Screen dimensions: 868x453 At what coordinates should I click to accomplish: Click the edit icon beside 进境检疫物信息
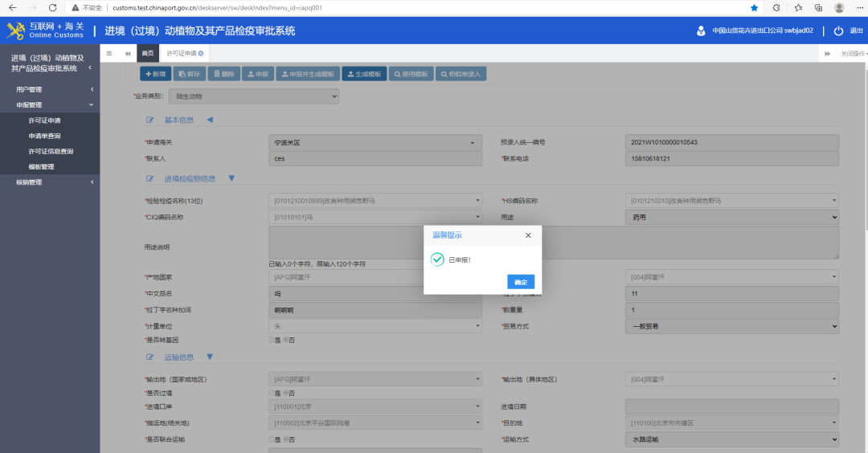pyautogui.click(x=150, y=178)
